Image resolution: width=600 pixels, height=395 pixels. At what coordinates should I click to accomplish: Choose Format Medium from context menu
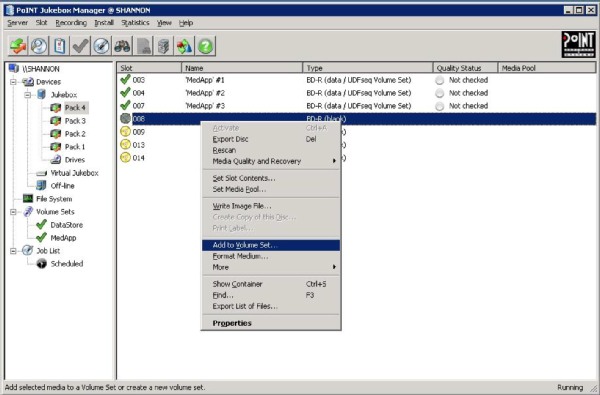coord(271,256)
